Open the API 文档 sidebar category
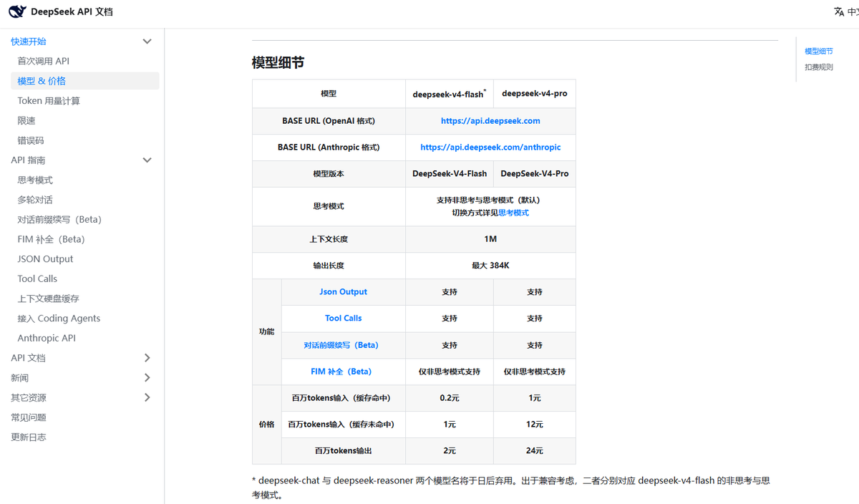Image resolution: width=859 pixels, height=504 pixels. (28, 358)
